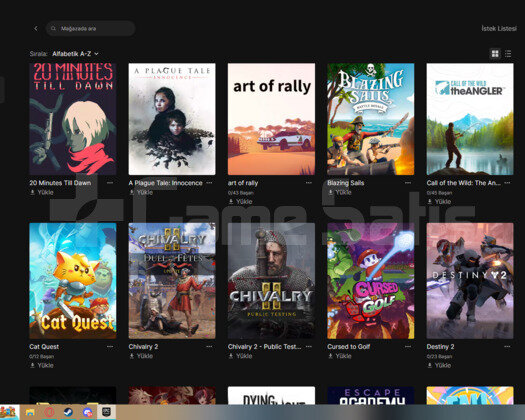The width and height of the screenshot is (525, 420).
Task: Open File Explorer from the taskbar
Action: 30,412
